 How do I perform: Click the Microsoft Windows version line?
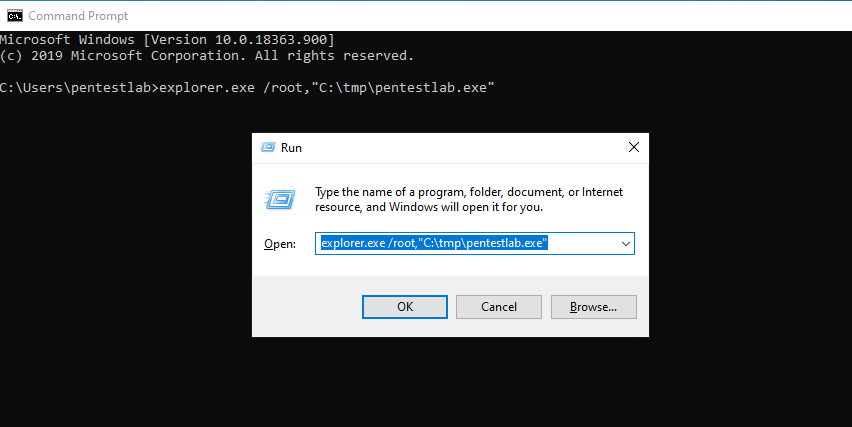coord(167,39)
